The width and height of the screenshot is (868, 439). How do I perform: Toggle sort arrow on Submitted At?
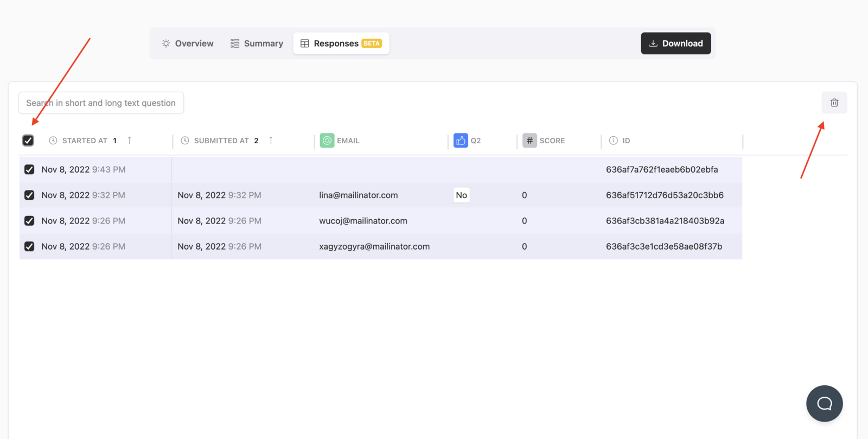click(271, 141)
